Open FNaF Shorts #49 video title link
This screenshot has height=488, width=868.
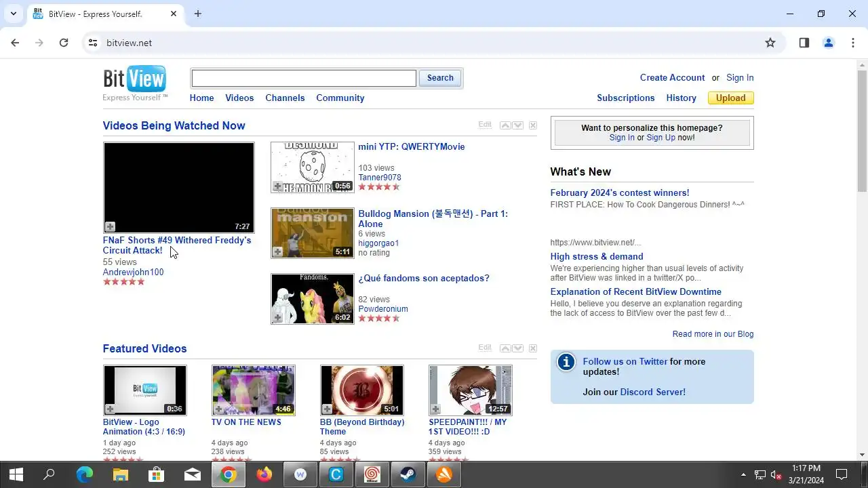point(177,245)
